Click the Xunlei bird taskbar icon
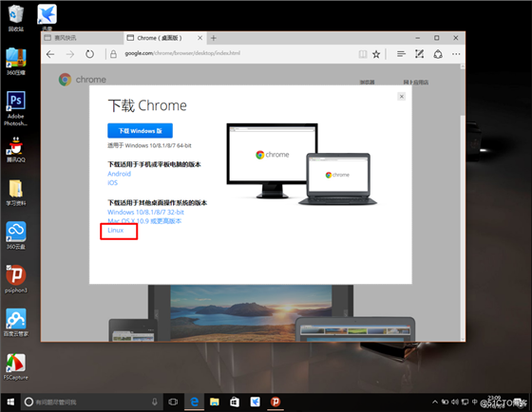 pyautogui.click(x=255, y=402)
